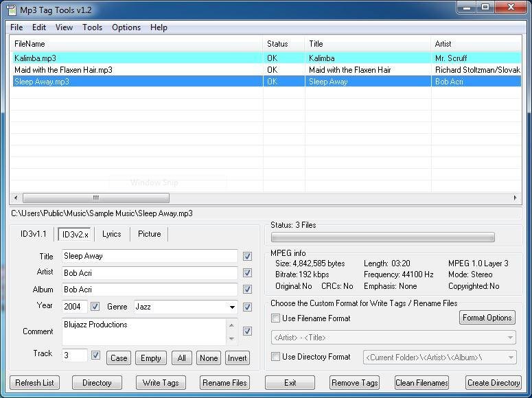
Task: Toggle the Track field checkbox
Action: pyautogui.click(x=95, y=355)
